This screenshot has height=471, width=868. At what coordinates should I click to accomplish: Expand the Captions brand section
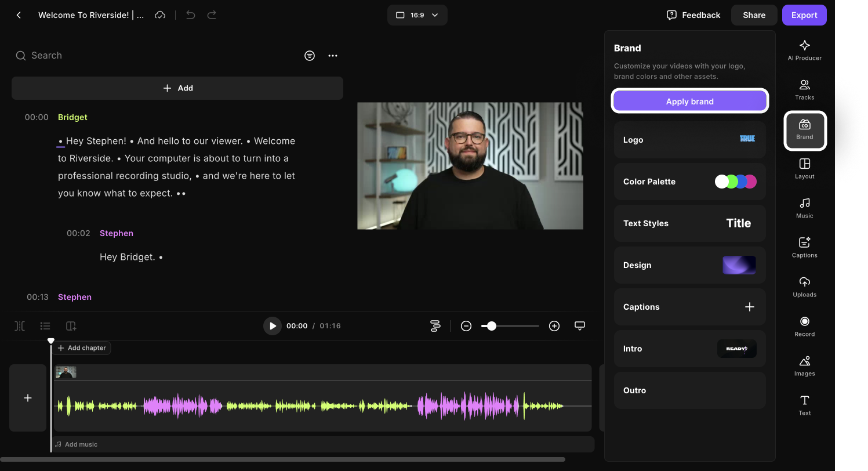[749, 307]
